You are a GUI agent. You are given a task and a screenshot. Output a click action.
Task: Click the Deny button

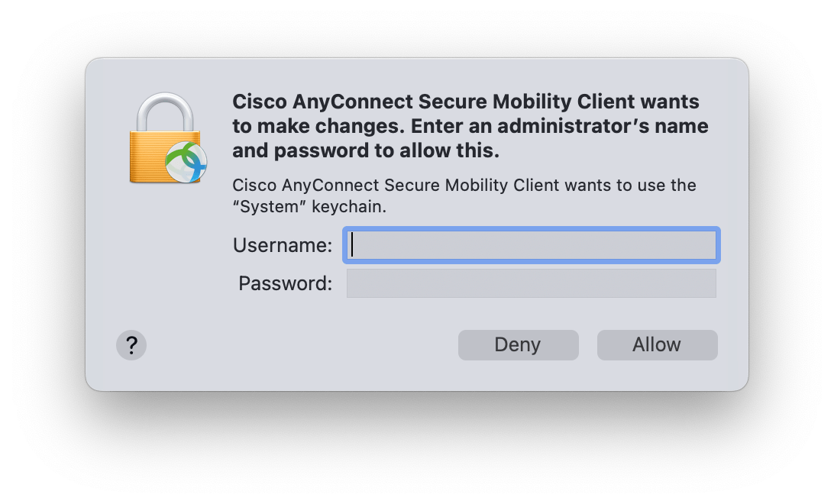(518, 344)
